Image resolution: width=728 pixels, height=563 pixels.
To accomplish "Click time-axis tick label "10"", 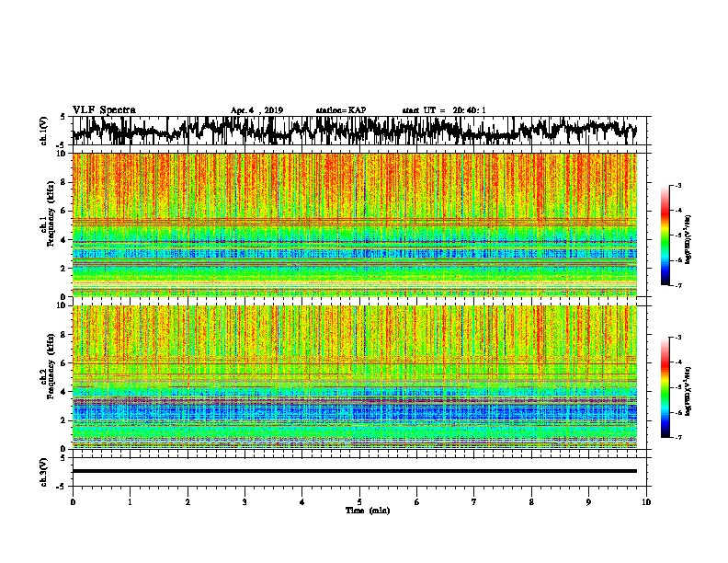I will point(646,502).
